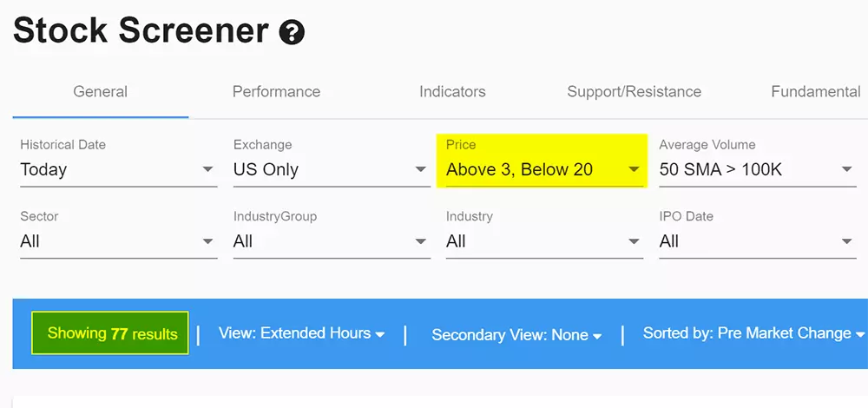
Task: Change View from Extended Hours
Action: (x=301, y=333)
